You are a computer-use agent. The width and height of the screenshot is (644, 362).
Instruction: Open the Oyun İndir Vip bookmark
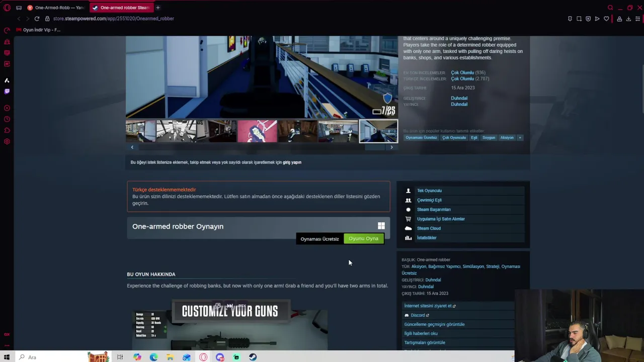pos(38,30)
